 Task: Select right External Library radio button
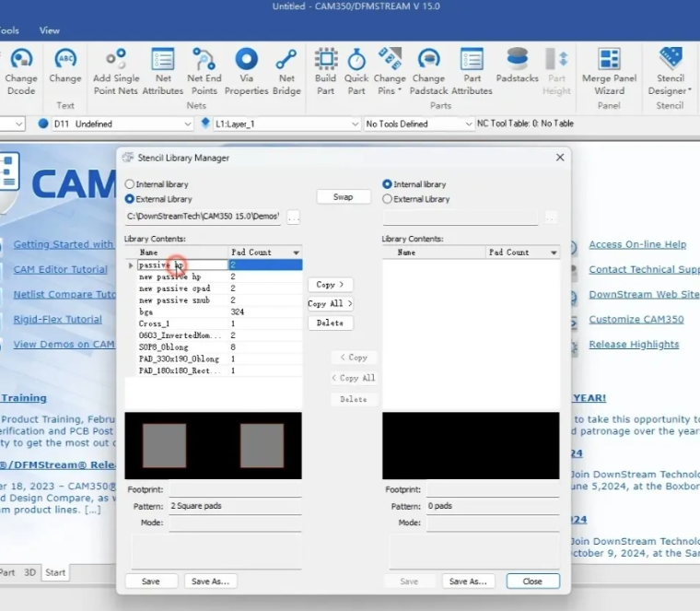click(388, 199)
